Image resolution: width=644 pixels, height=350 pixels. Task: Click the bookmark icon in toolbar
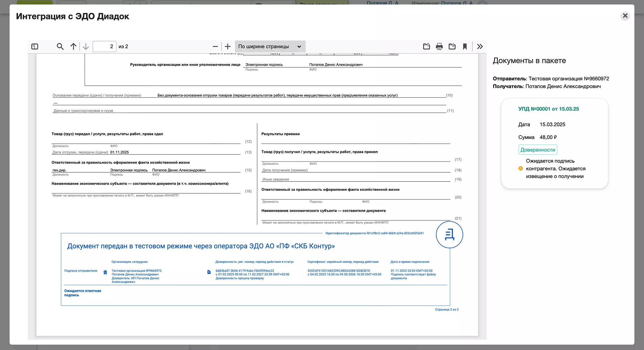[465, 46]
